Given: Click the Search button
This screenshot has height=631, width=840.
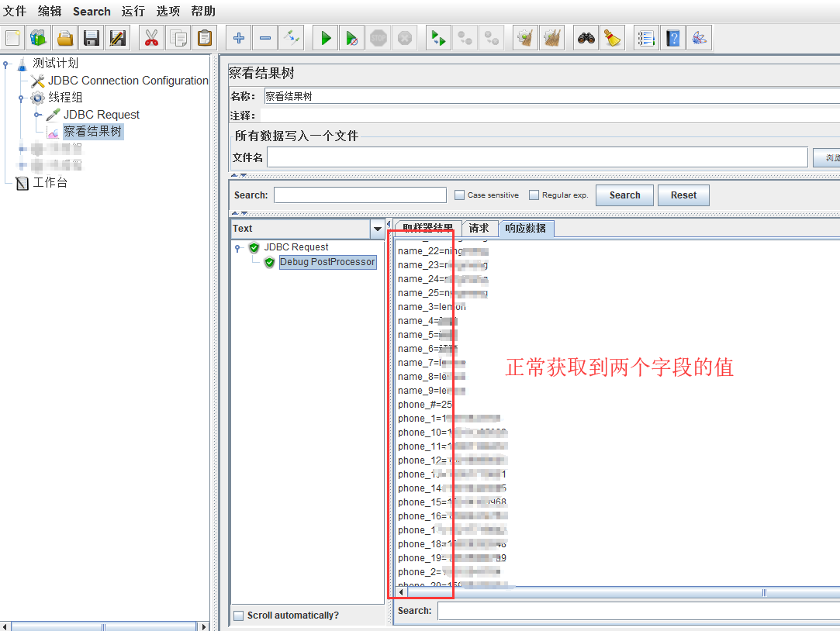Looking at the screenshot, I should (624, 195).
